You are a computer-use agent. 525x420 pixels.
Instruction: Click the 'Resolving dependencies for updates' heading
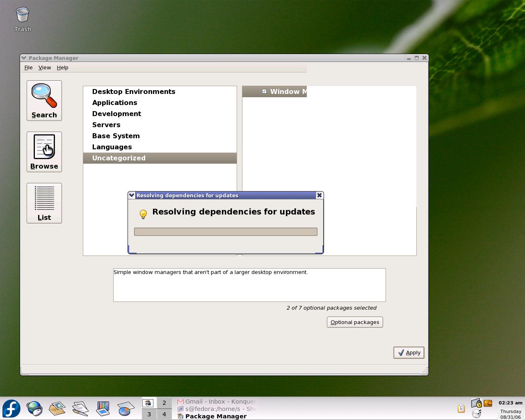[x=234, y=212]
